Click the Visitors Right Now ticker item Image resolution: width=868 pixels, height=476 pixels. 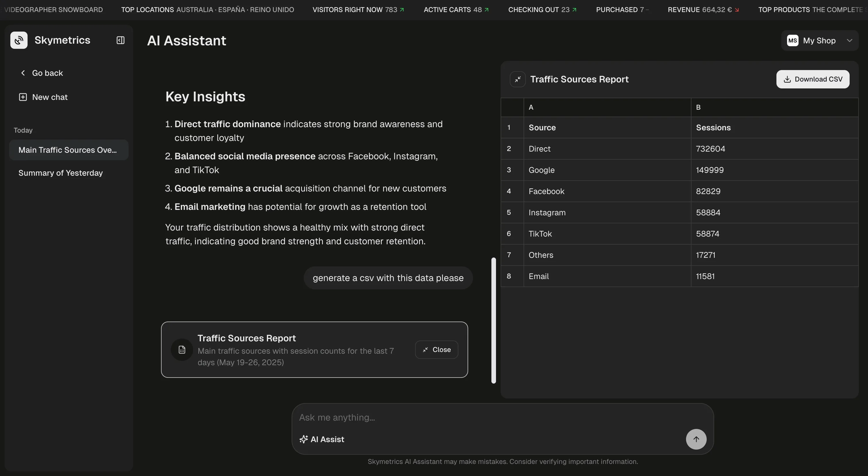[x=358, y=9]
